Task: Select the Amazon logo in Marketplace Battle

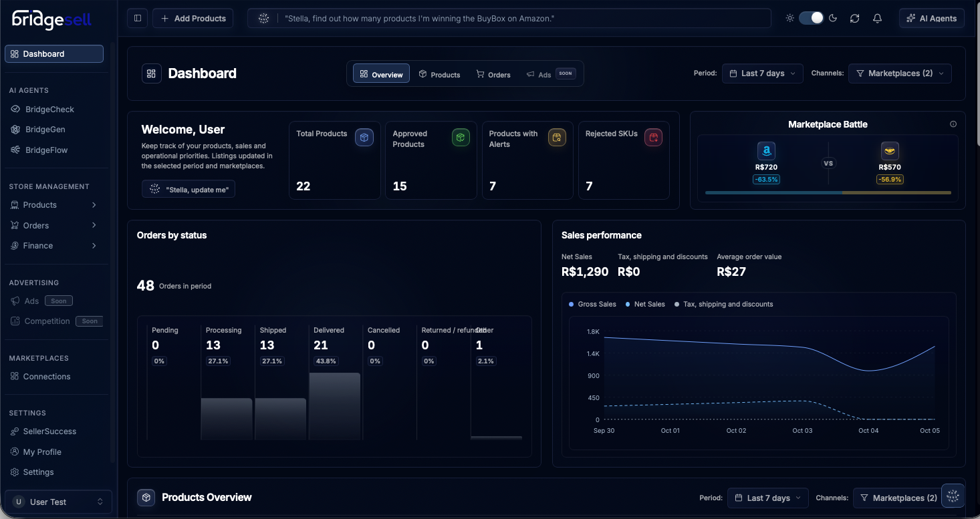Action: pos(766,151)
